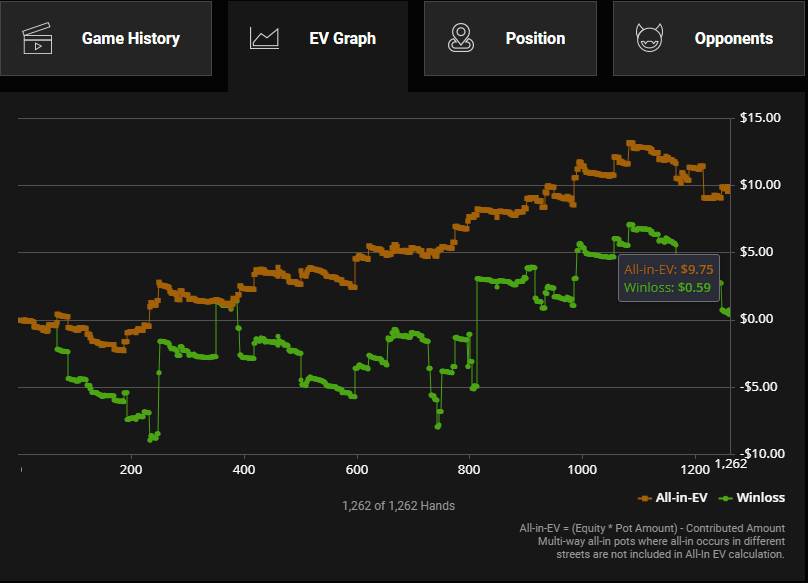
Task: Click the 200 x-axis label
Action: tap(131, 470)
